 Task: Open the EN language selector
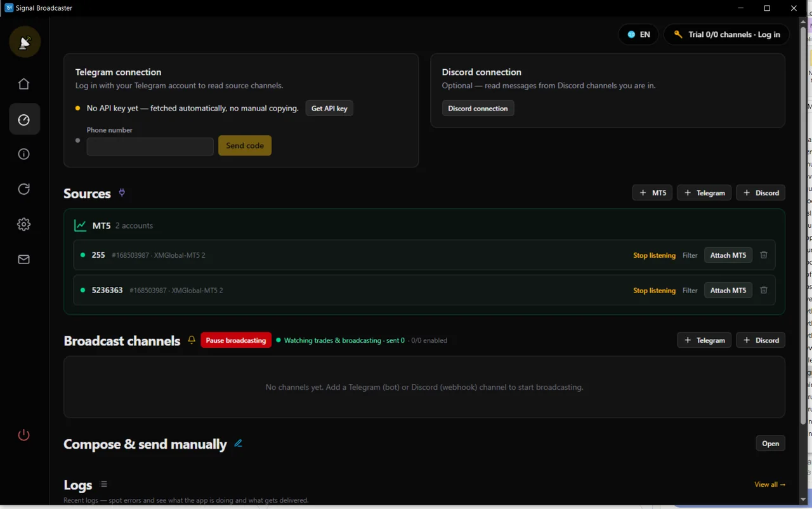pos(639,34)
